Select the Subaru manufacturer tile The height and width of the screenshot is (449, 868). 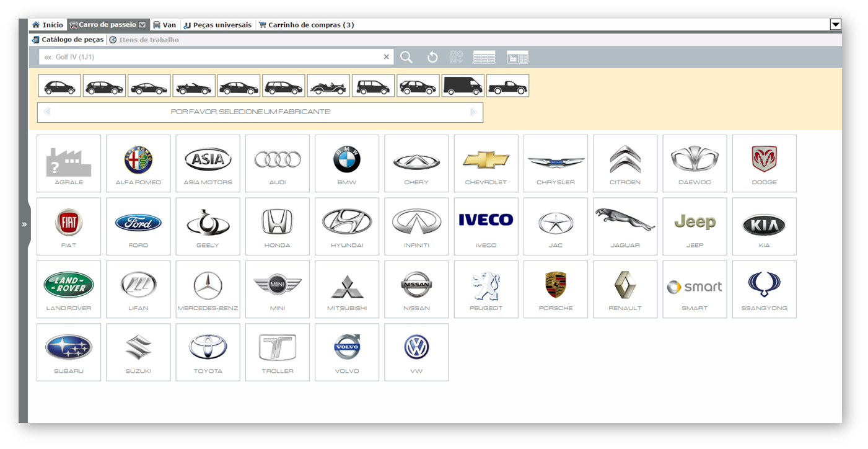(x=69, y=352)
